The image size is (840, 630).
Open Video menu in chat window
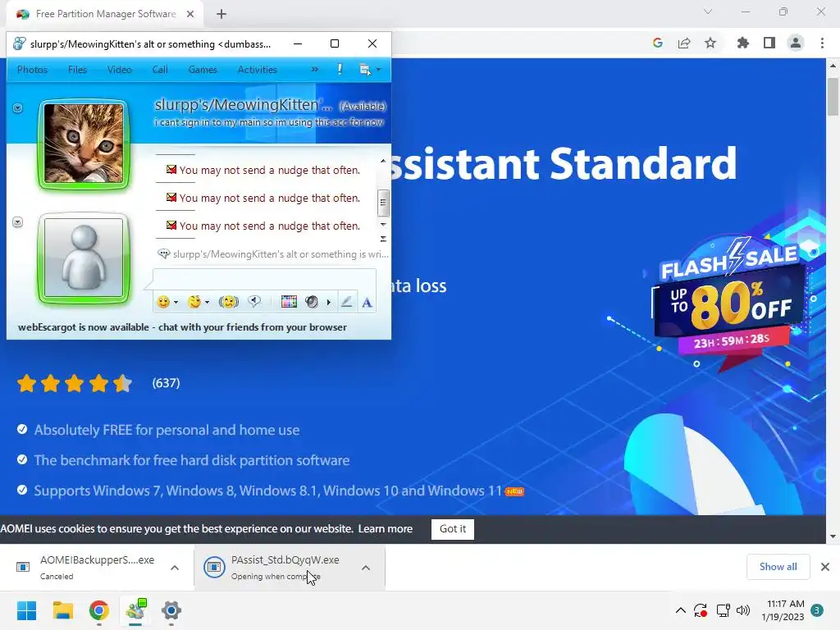click(x=120, y=70)
